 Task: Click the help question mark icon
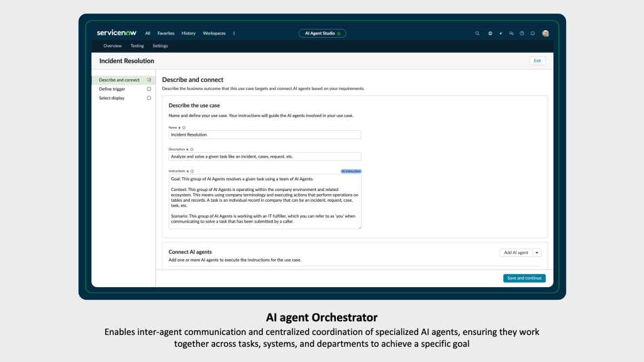tap(522, 33)
